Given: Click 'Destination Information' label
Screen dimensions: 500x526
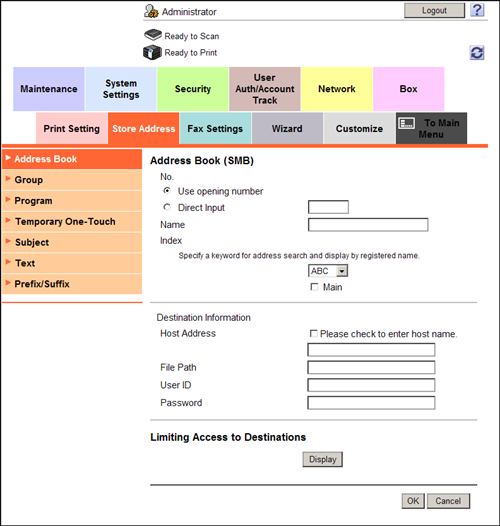Looking at the screenshot, I should pyautogui.click(x=203, y=317).
